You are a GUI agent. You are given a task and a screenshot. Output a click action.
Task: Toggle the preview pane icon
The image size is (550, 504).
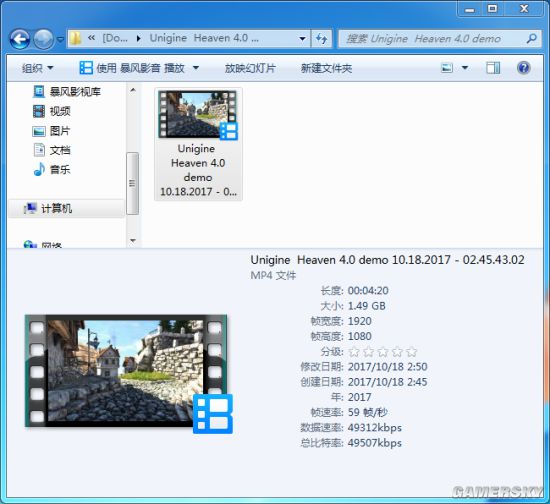(493, 68)
